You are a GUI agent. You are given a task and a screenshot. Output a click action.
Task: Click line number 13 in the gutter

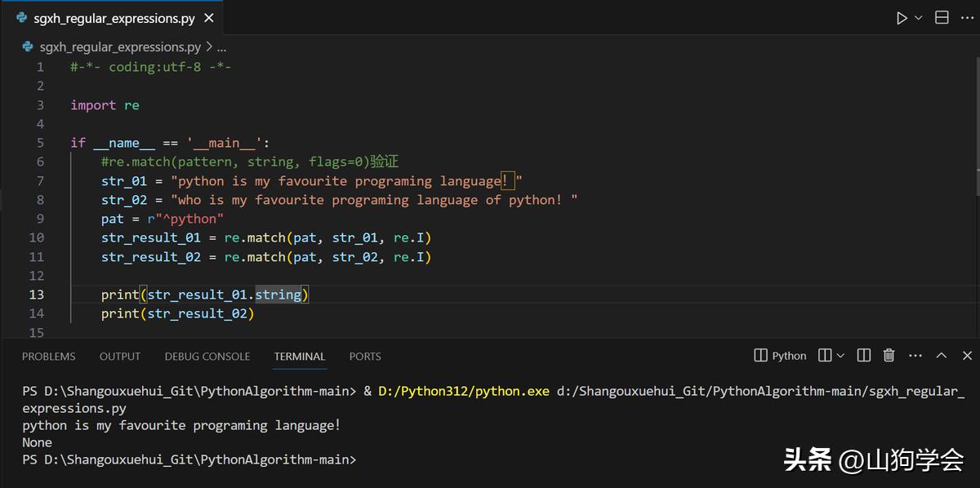pos(37,295)
